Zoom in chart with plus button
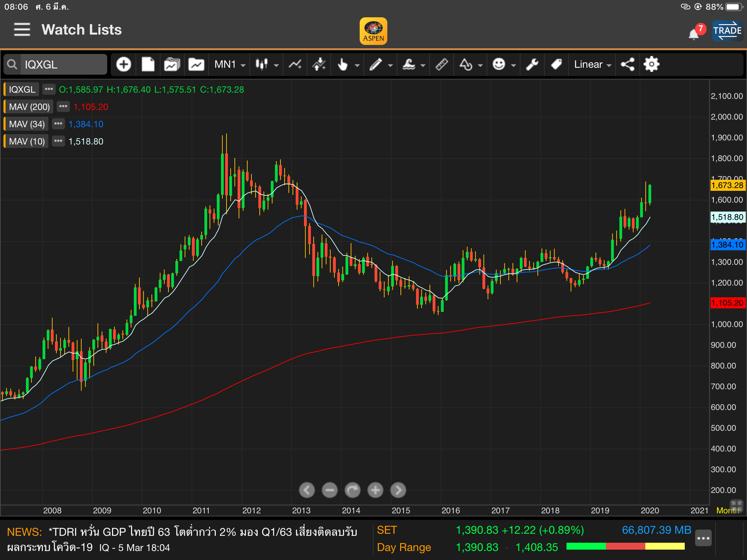747x560 pixels. [375, 490]
